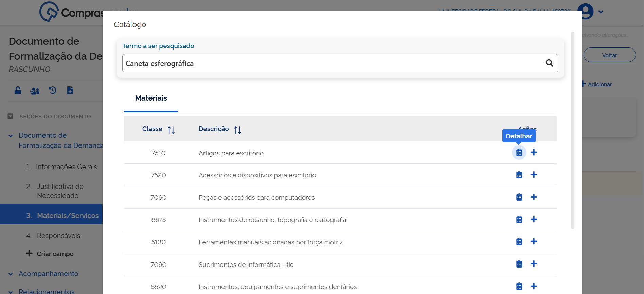Focus the search term input field

pos(333,63)
